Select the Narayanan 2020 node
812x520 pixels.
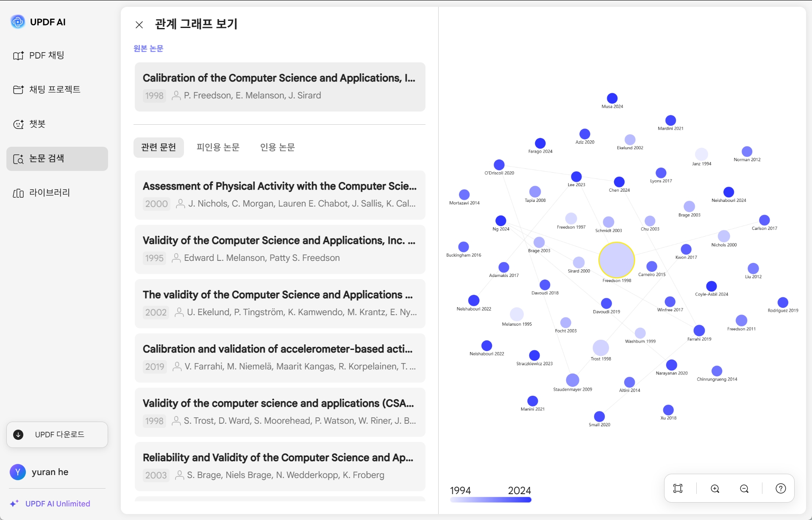click(672, 365)
